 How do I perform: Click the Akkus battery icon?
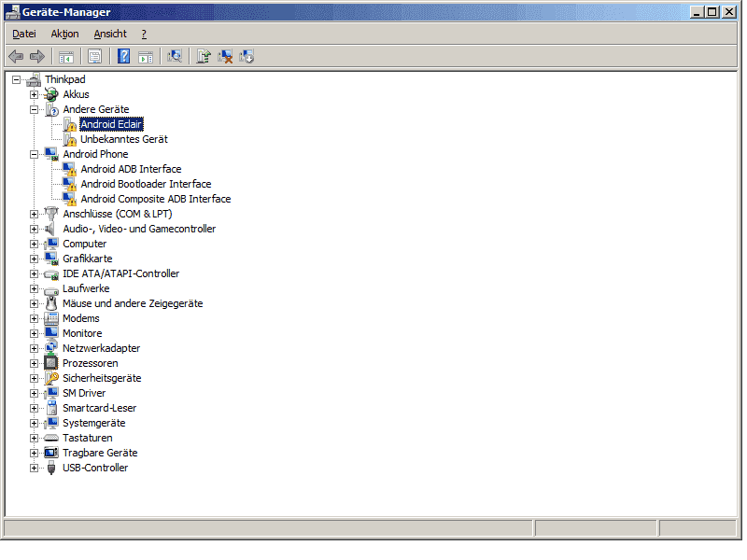[51, 94]
